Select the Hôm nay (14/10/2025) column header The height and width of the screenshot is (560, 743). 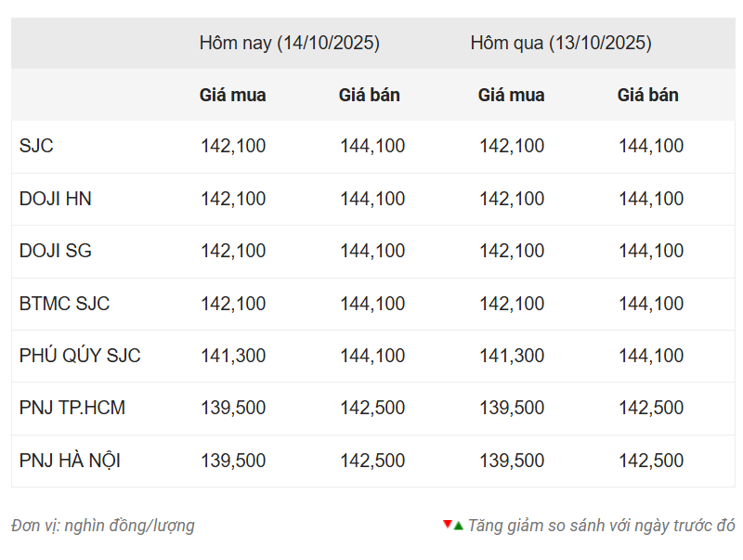point(289,43)
